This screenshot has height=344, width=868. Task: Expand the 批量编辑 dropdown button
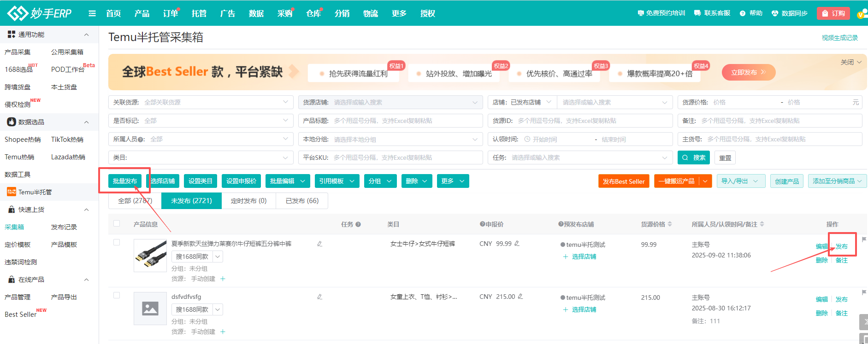tap(288, 181)
